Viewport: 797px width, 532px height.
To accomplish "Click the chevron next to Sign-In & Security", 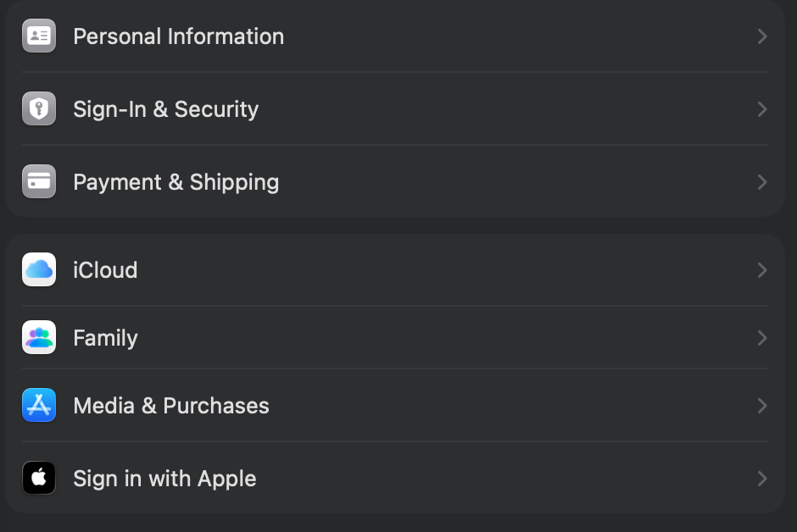I will coord(761,109).
